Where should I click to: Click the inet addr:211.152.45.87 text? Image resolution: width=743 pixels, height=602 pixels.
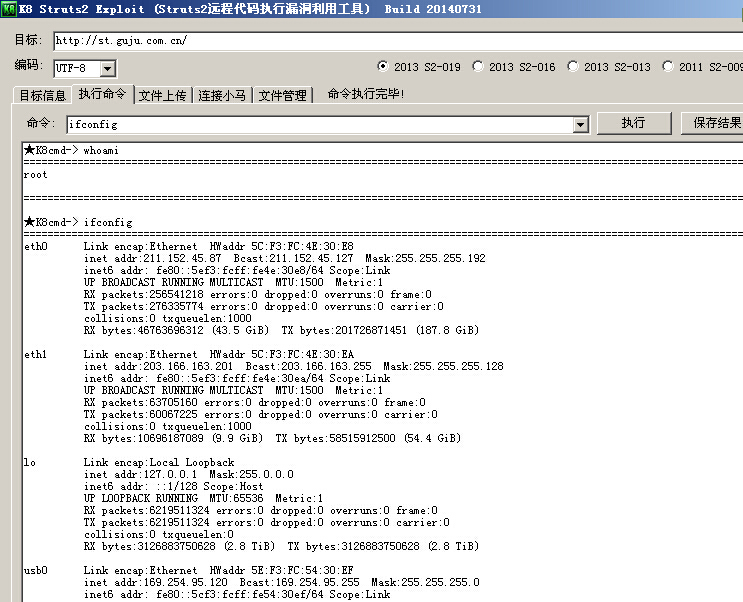tap(153, 258)
